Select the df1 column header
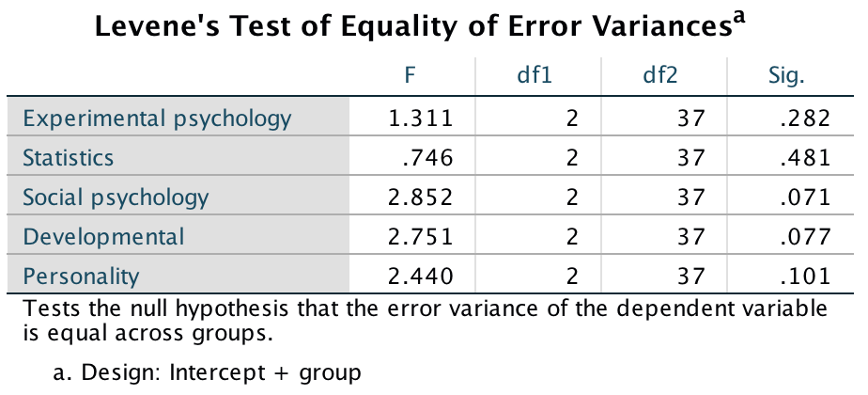868x395 pixels. [537, 77]
